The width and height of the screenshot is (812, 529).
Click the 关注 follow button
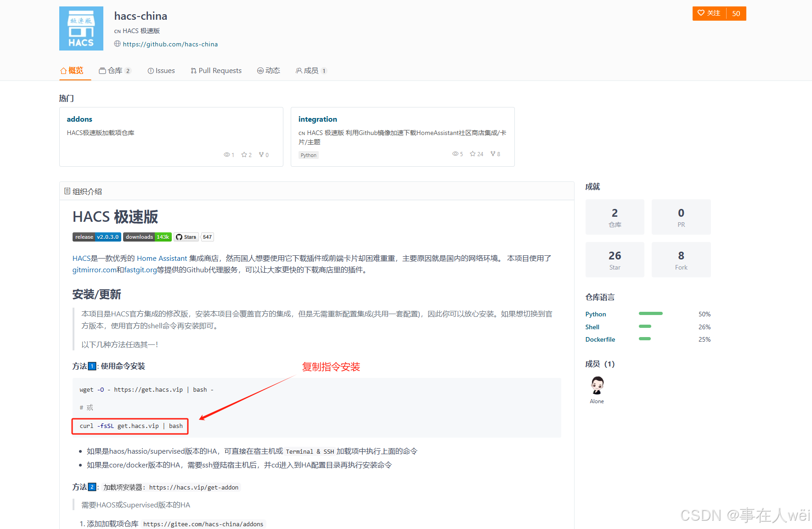point(709,13)
